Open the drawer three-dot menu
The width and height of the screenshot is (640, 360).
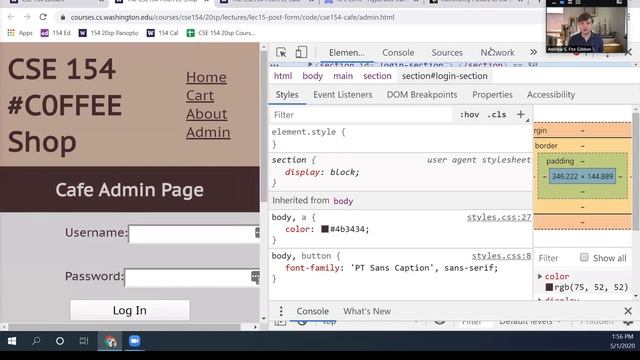(x=281, y=311)
